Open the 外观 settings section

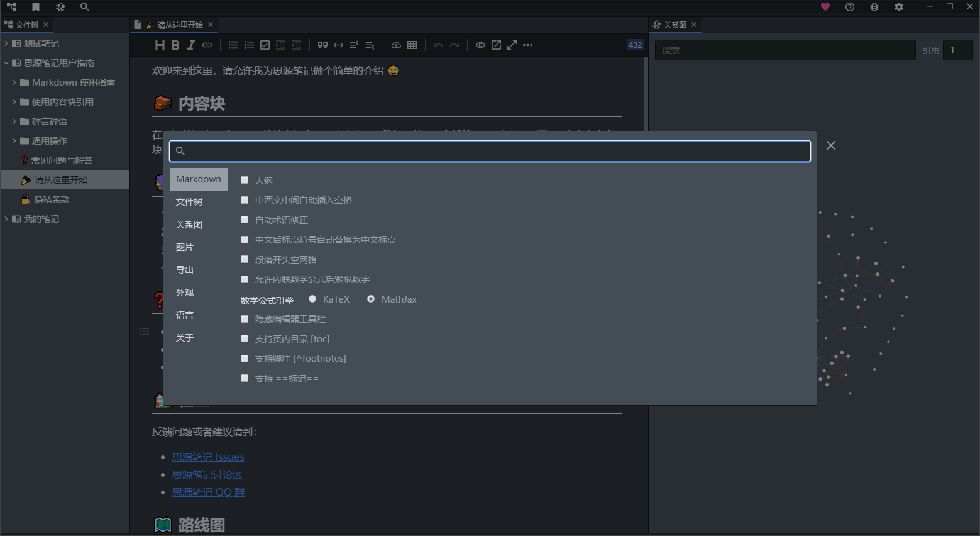185,293
